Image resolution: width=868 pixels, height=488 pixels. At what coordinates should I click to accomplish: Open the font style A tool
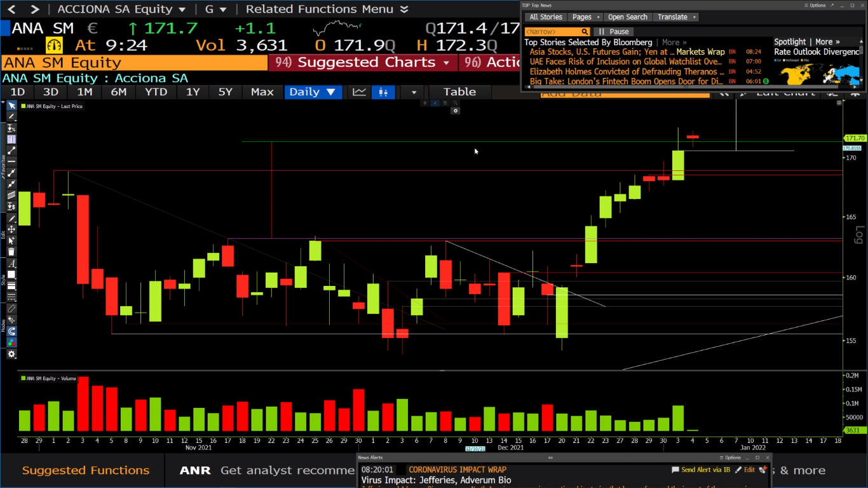pyautogui.click(x=11, y=264)
